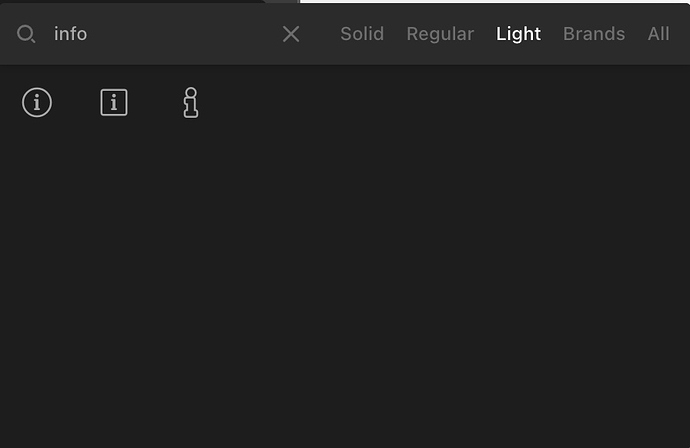Show All icon styles
Image resolution: width=690 pixels, height=448 pixels.
tap(658, 34)
